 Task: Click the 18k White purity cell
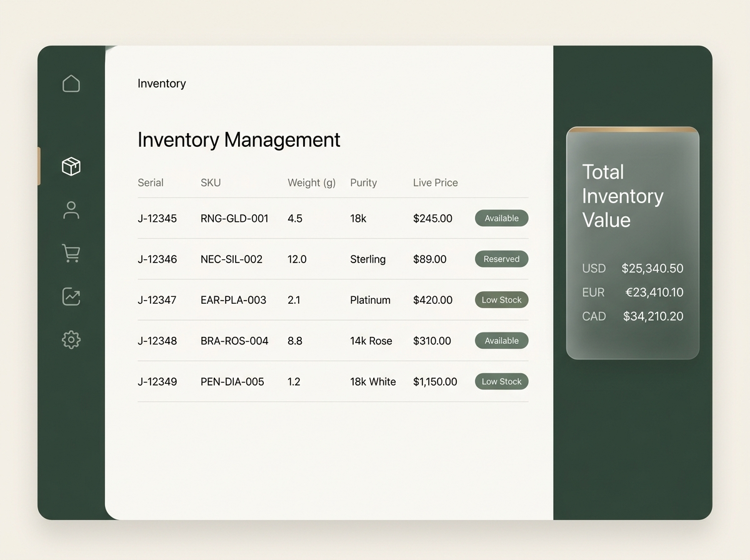[x=373, y=381]
